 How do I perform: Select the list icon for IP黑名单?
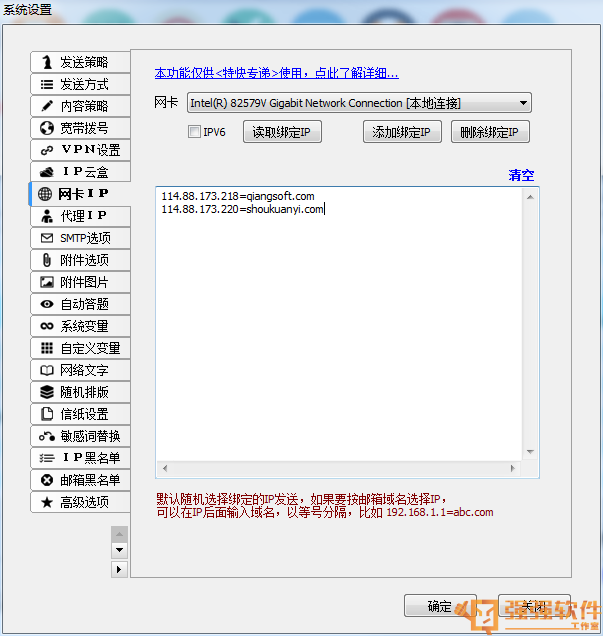point(47,458)
